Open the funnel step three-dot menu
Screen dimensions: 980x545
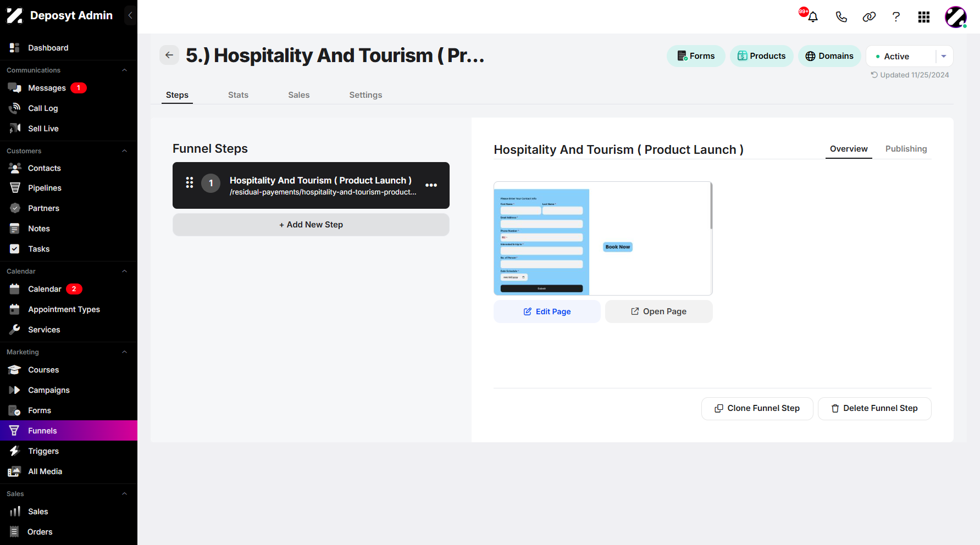[x=431, y=185]
